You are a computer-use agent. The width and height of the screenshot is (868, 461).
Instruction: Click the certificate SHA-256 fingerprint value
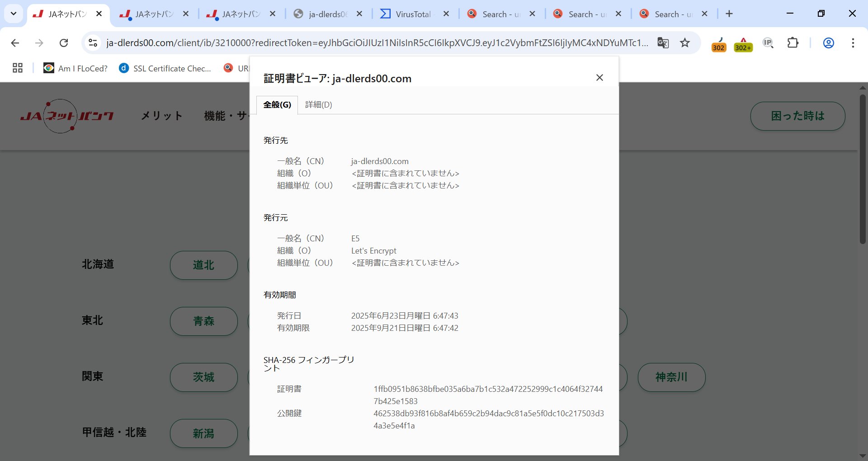tap(488, 395)
